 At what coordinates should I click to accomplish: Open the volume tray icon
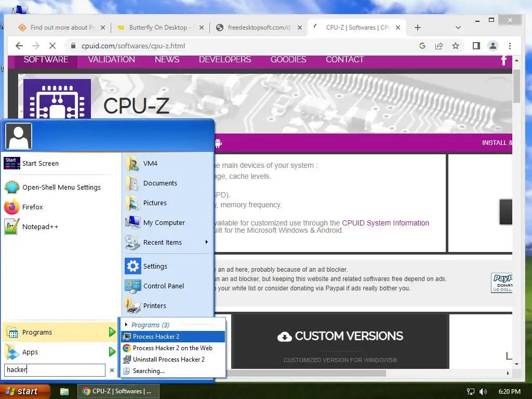(x=483, y=392)
